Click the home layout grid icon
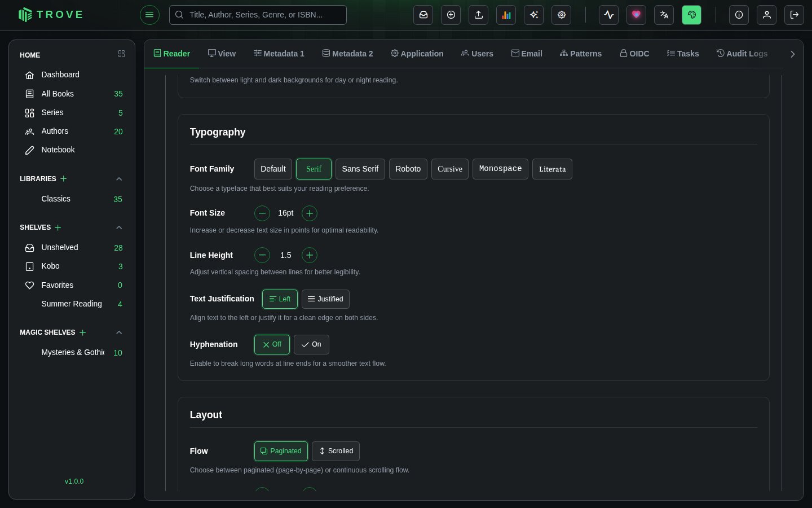This screenshot has height=508, width=812. click(x=121, y=54)
